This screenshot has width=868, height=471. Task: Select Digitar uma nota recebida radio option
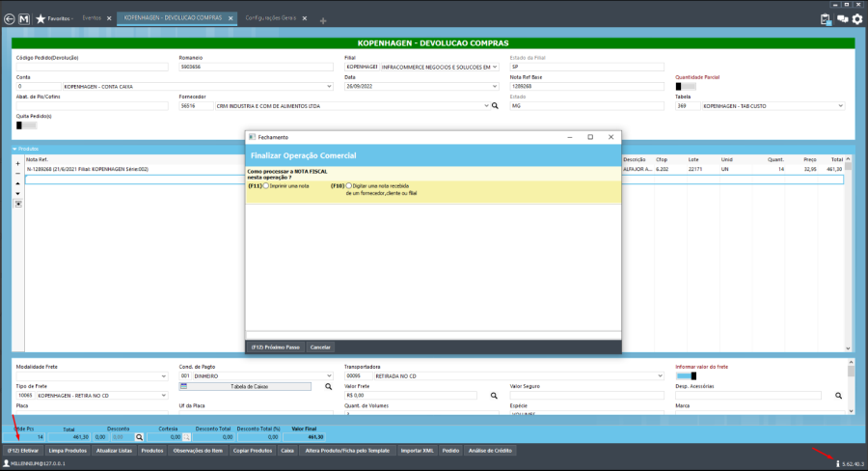349,186
